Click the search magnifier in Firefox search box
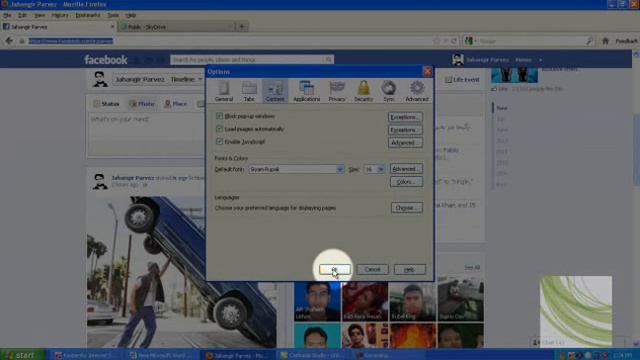This screenshot has width=640, height=360. click(x=589, y=41)
